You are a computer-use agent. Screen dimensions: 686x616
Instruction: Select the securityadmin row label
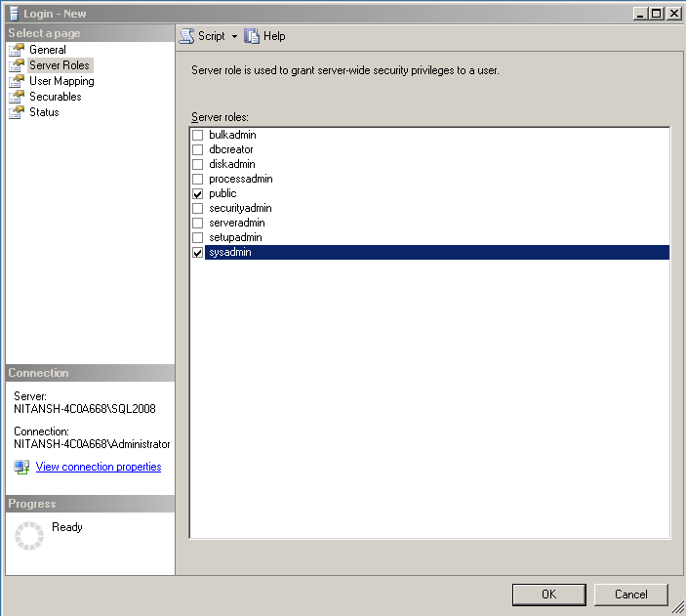(240, 208)
